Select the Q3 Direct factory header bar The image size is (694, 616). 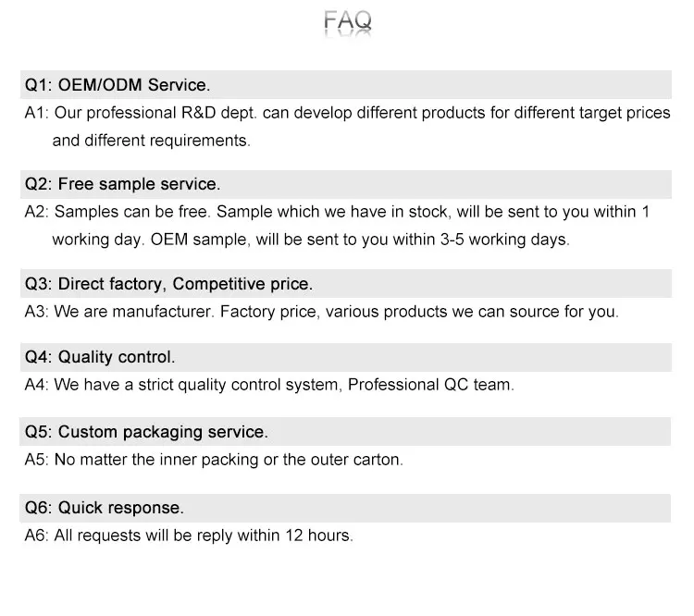(346, 283)
